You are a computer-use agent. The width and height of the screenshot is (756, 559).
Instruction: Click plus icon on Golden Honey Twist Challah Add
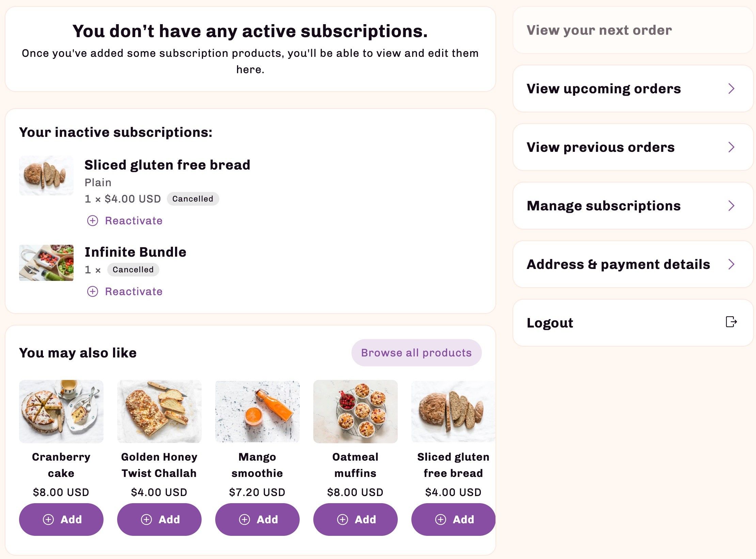(x=146, y=520)
